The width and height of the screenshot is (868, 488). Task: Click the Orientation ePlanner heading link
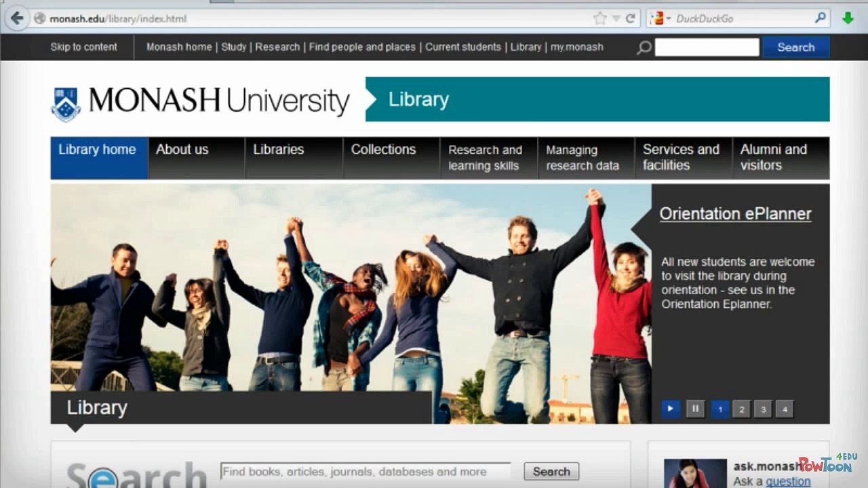tap(735, 213)
